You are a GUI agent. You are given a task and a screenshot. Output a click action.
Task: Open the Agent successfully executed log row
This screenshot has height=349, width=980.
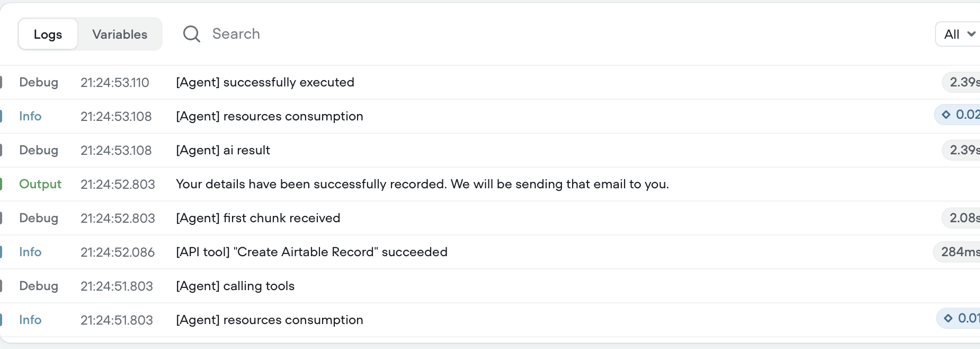(490, 82)
